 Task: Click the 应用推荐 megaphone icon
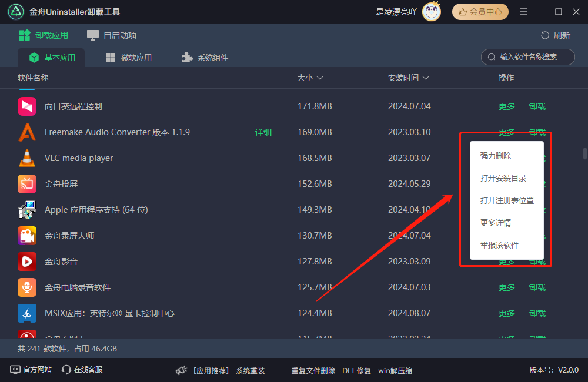pos(181,370)
